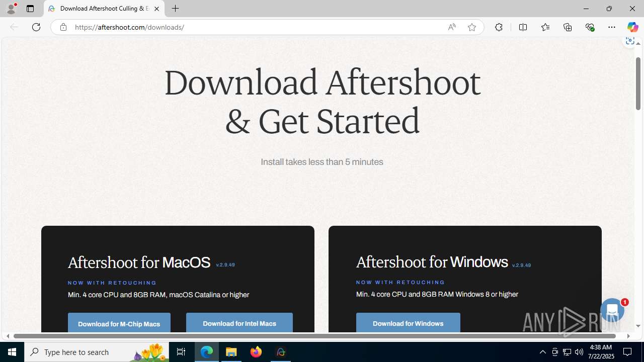Image resolution: width=644 pixels, height=362 pixels.
Task: Click the MacOS version v.2.9.49 label
Action: (225, 264)
